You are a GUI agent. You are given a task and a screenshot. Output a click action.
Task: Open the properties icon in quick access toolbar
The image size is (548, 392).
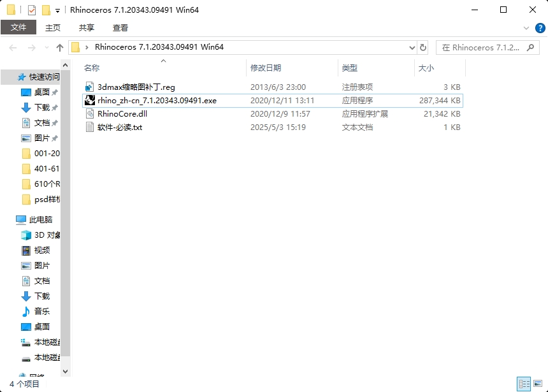(x=32, y=10)
